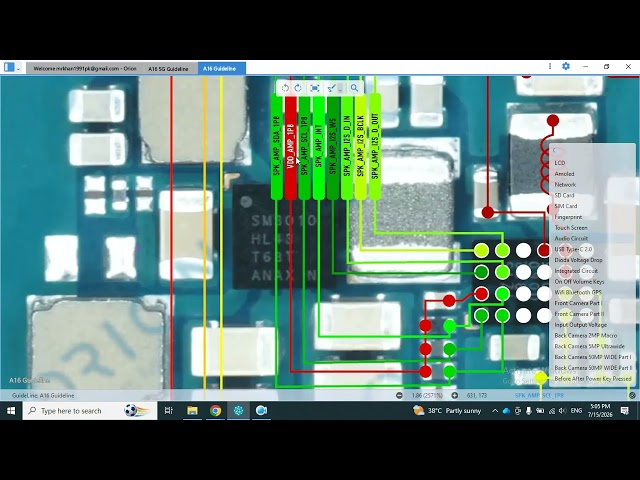Expand the brush tool dropdown arrow
640x480 pixels.
coord(340,89)
